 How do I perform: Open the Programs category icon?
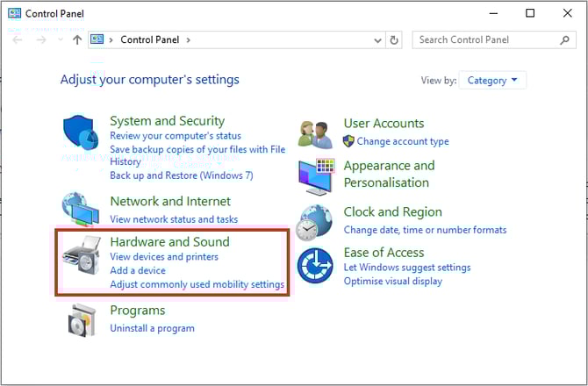pos(82,319)
